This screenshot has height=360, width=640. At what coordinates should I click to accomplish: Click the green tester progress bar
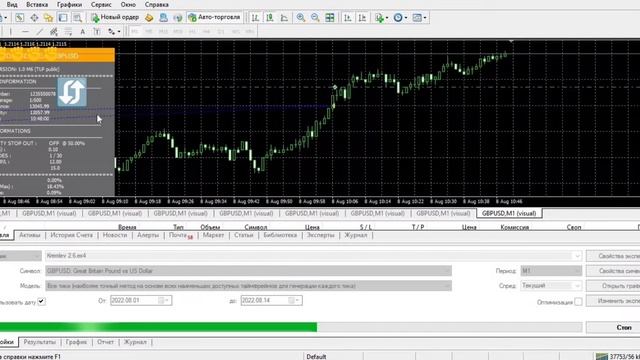pos(291,327)
